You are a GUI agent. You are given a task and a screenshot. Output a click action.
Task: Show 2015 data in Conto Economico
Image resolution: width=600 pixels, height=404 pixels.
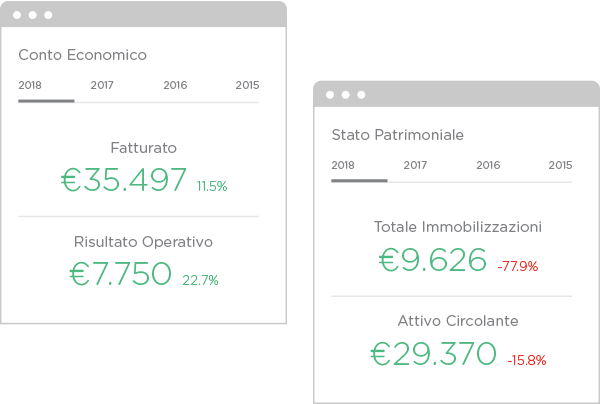tap(247, 85)
